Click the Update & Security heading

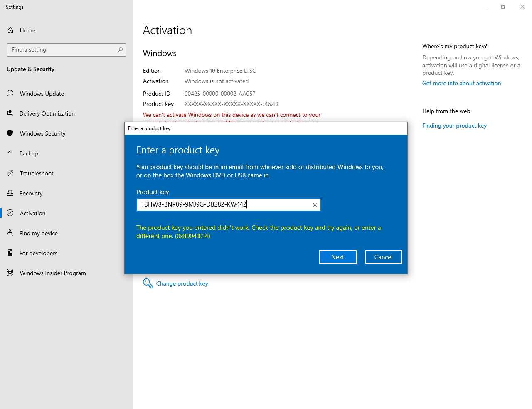pyautogui.click(x=30, y=69)
